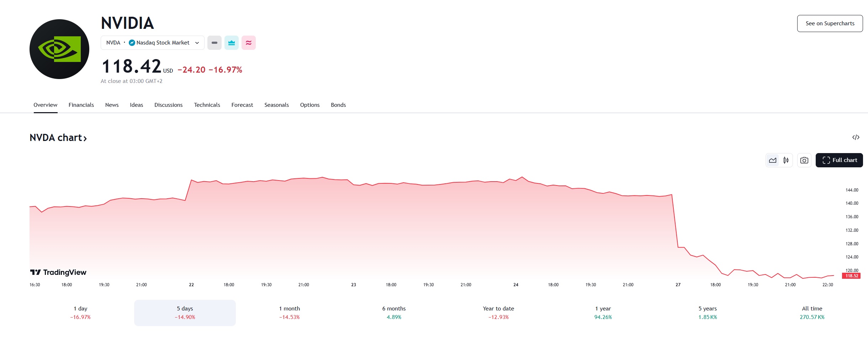Image resolution: width=868 pixels, height=340 pixels.
Task: Switch to the Overview tab
Action: pyautogui.click(x=46, y=105)
